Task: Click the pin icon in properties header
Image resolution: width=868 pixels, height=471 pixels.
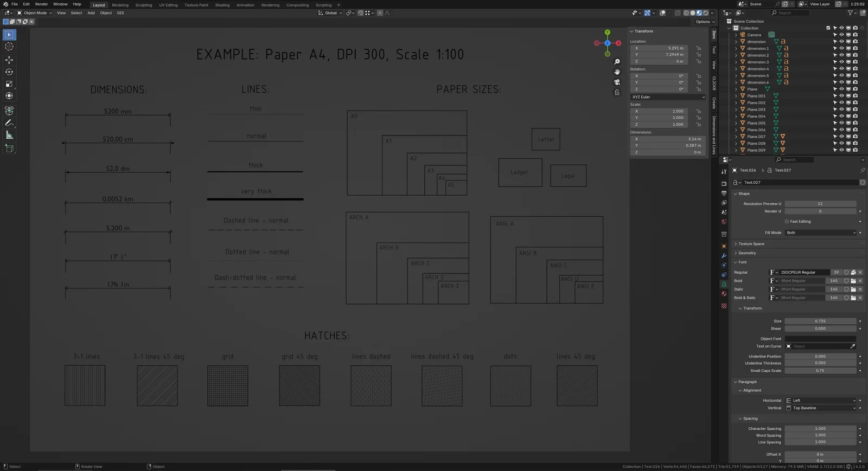Action: 863,170
